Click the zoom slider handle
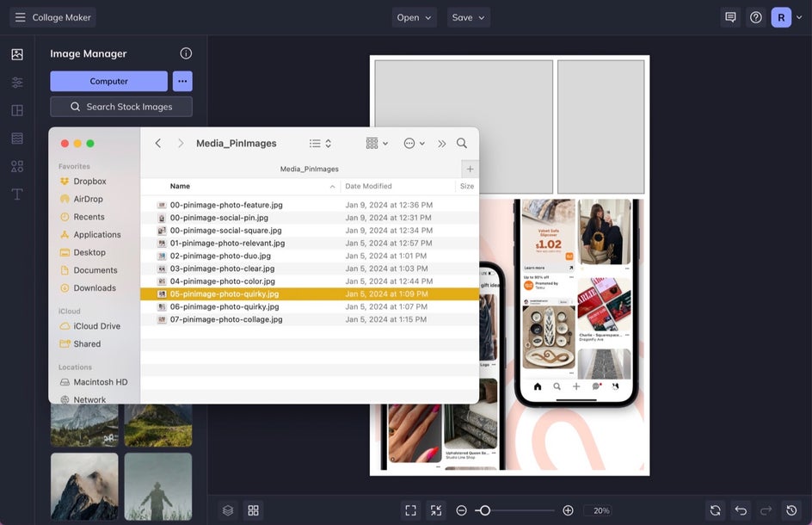 (485, 510)
